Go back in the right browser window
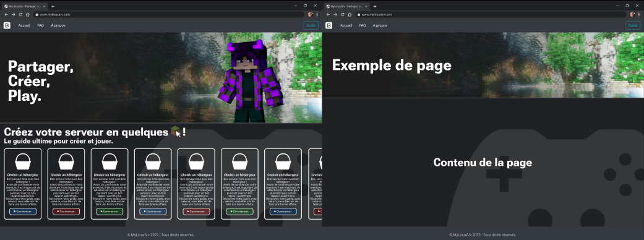The width and height of the screenshot is (644, 240). 328,14
